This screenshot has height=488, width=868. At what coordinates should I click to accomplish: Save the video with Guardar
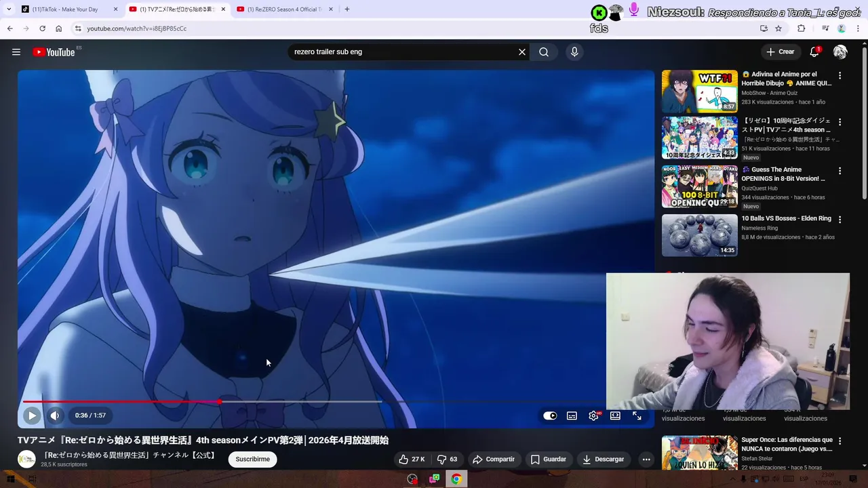tap(548, 460)
